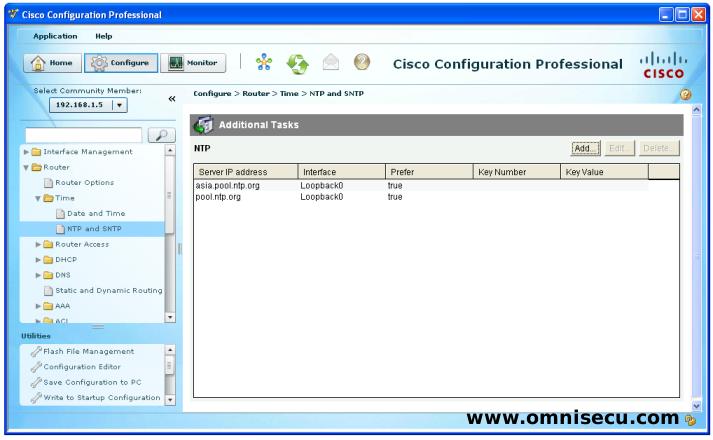Open Static and Dynamic Routing item

pos(108,290)
